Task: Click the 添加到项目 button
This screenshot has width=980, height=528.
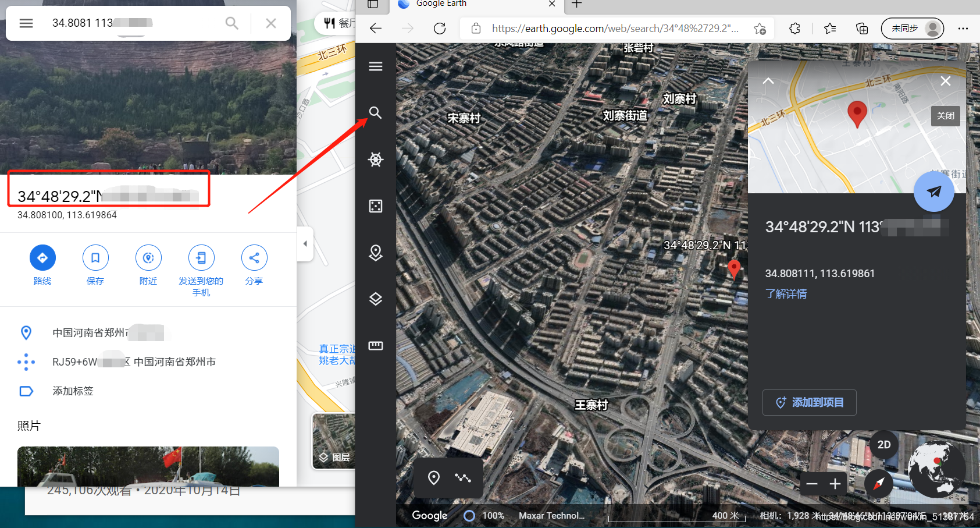Action: (810, 402)
